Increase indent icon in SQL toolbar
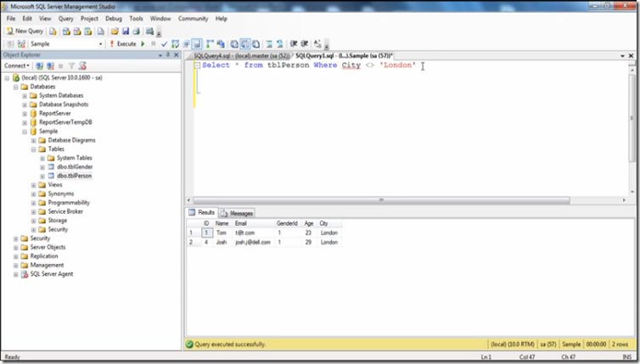 click(305, 43)
